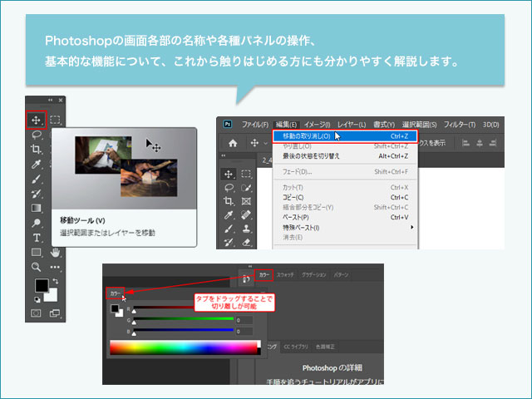Screen dimensions: 532x399
Task: Swap foreground and background colors
Action: click(56, 281)
